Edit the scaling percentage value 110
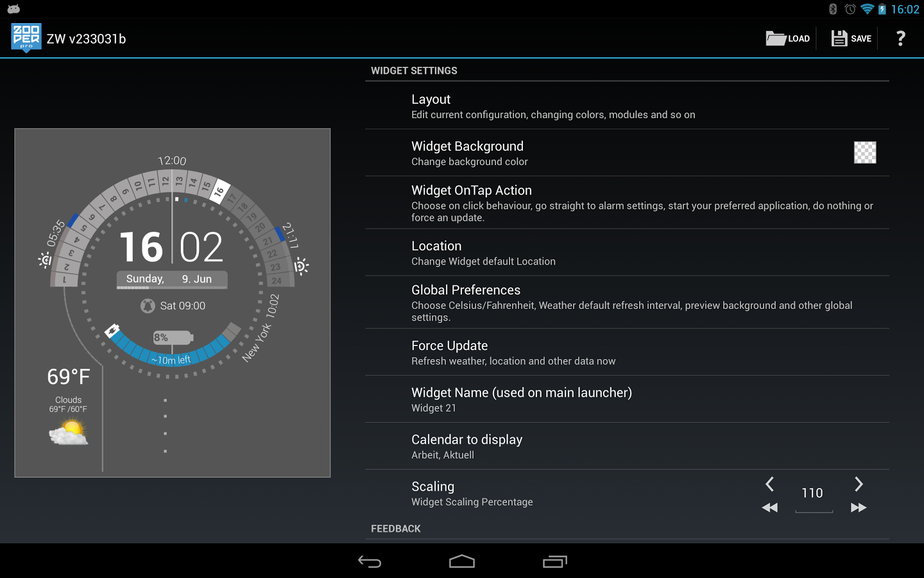Screen dimensions: 924x578 coord(812,493)
